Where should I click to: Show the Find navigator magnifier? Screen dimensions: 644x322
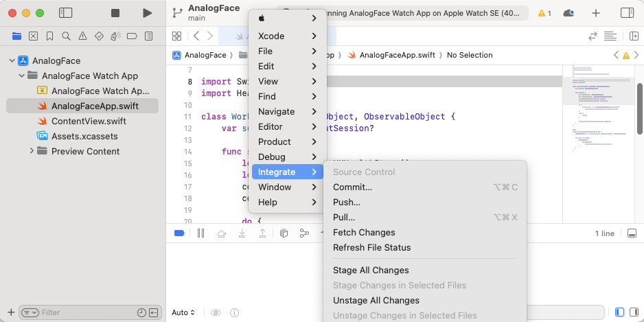pyautogui.click(x=66, y=36)
